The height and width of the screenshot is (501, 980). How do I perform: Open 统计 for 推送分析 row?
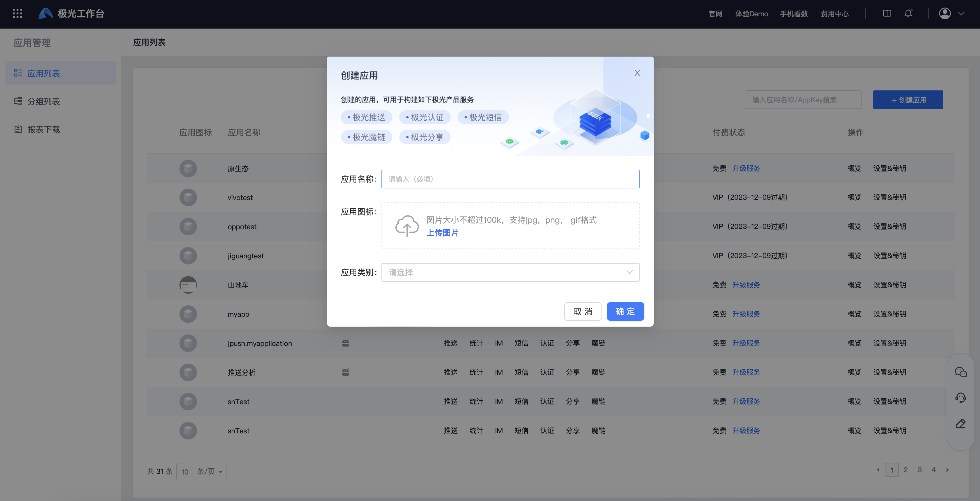click(x=476, y=372)
